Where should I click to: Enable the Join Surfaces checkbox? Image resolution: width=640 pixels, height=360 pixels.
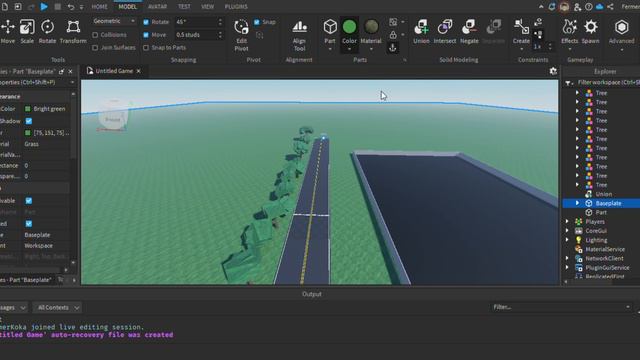pyautogui.click(x=95, y=48)
